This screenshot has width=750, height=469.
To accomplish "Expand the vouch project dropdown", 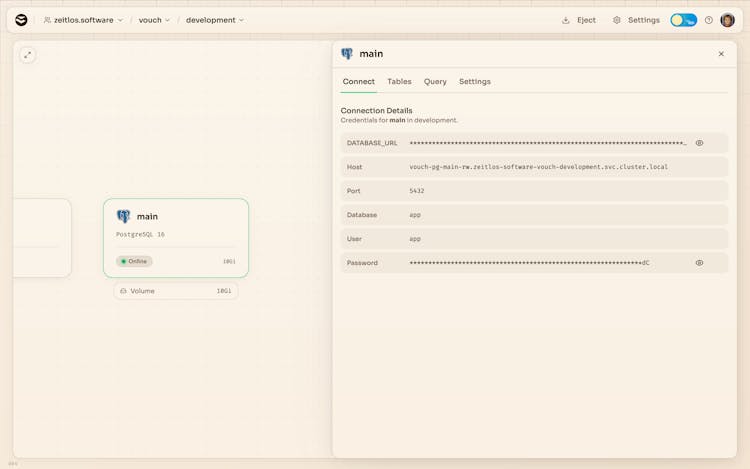I will point(154,20).
